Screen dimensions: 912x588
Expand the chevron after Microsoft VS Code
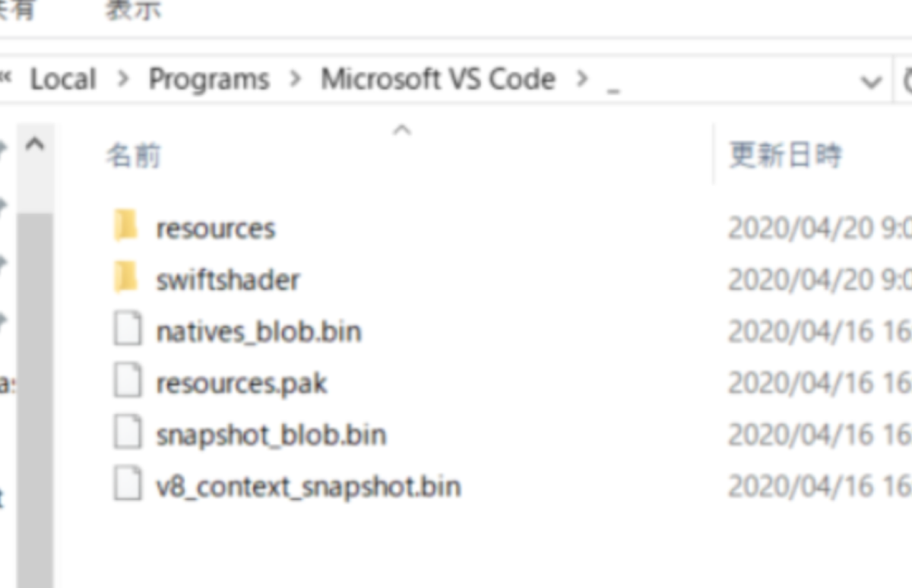coord(582,79)
